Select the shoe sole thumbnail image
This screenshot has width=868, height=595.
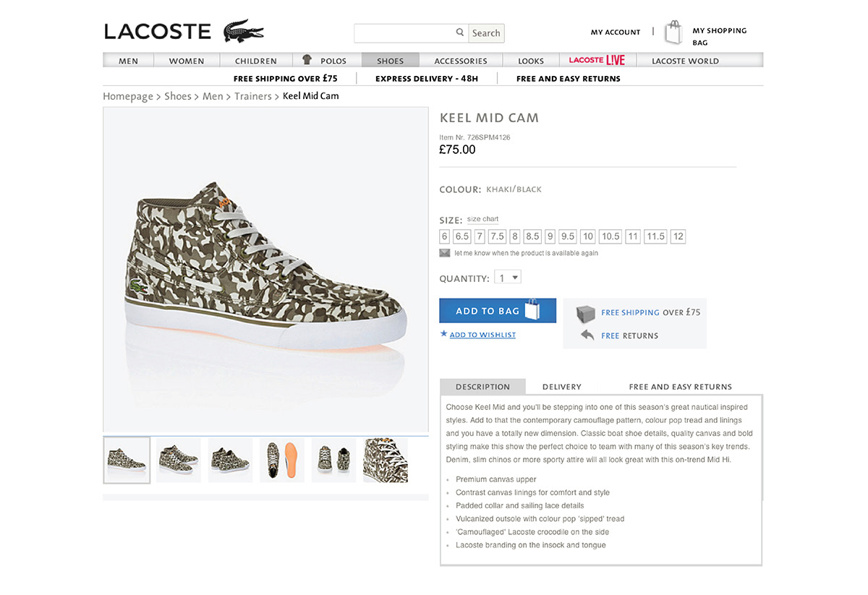coord(282,460)
